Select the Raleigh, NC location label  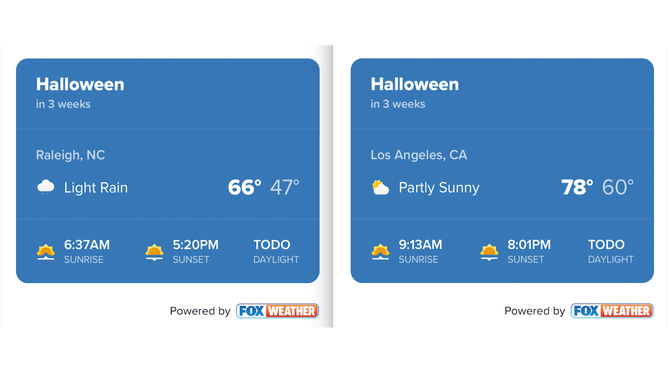[70, 155]
